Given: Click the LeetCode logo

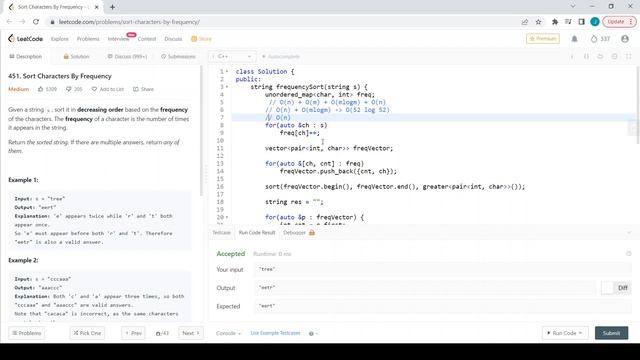Looking at the screenshot, I should pos(25,39).
